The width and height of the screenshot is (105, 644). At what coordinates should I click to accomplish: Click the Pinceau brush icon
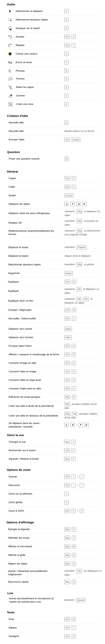[x=10, y=71]
